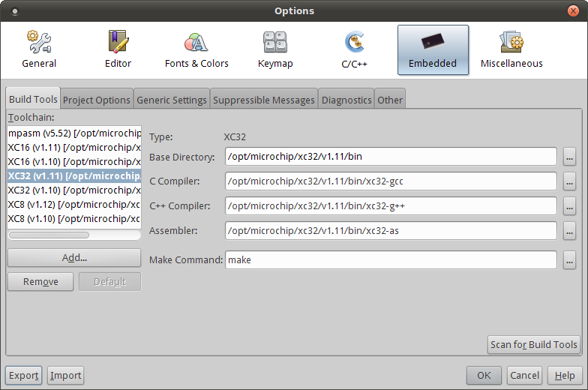This screenshot has height=390, width=588.
Task: Click the Remove toolchain button
Action: coord(40,282)
